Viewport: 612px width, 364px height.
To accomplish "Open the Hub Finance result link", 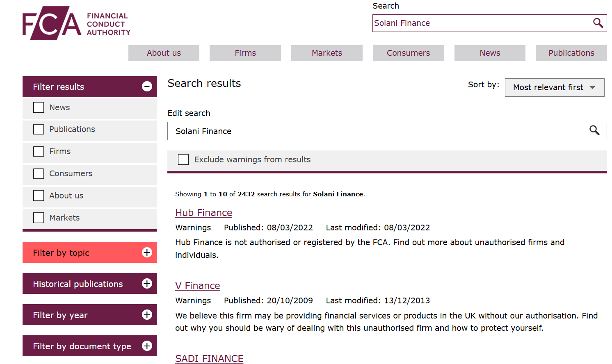I will tap(203, 213).
